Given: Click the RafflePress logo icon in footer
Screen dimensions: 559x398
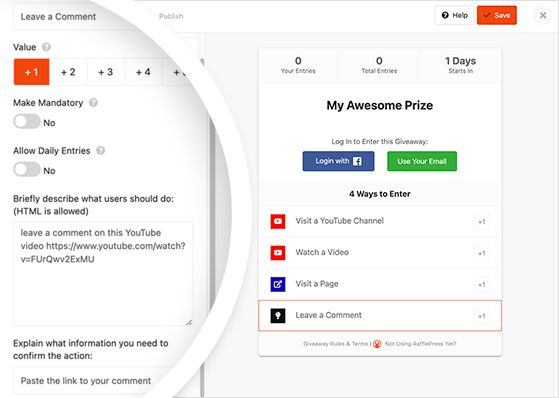Looking at the screenshot, I should tap(377, 344).
